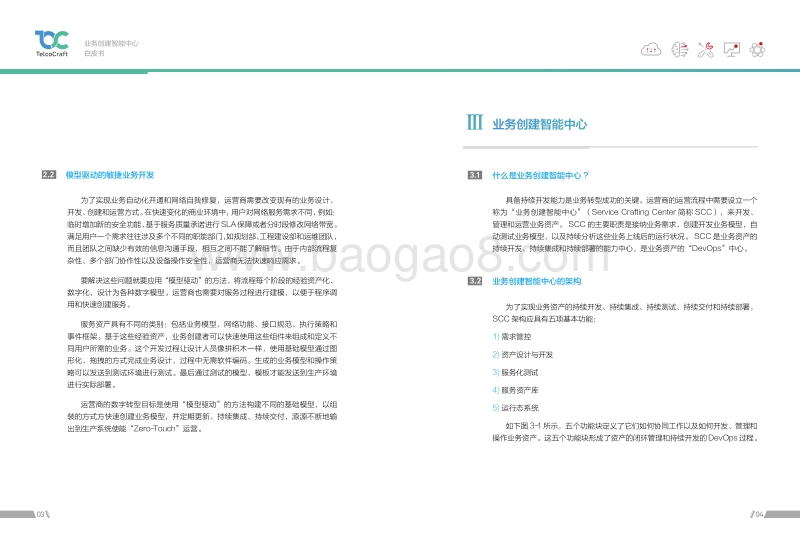Click the paragraph starting 为了实现业务资产的持续开发
Image resolution: width=800 pixels, height=543 pixels.
point(624,313)
